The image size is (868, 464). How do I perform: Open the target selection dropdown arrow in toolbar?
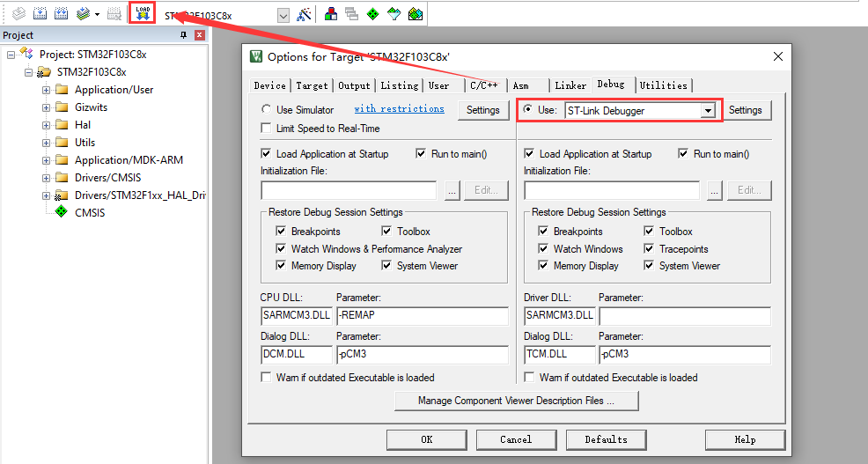point(283,16)
